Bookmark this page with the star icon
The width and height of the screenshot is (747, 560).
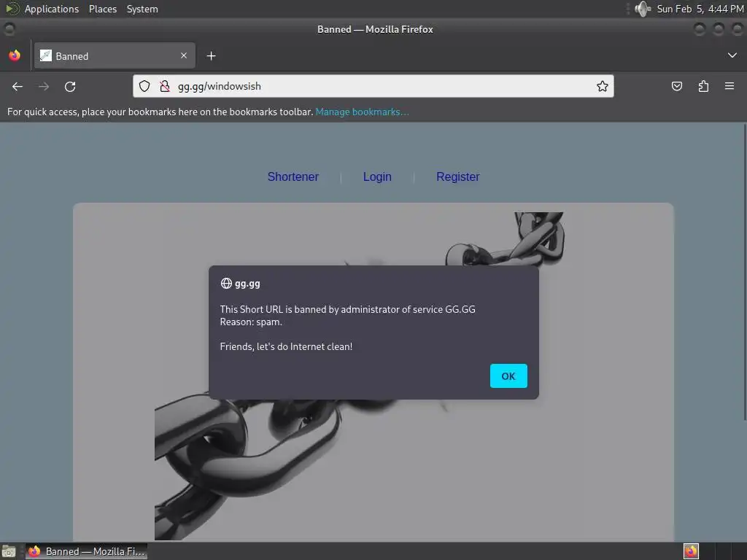[602, 86]
